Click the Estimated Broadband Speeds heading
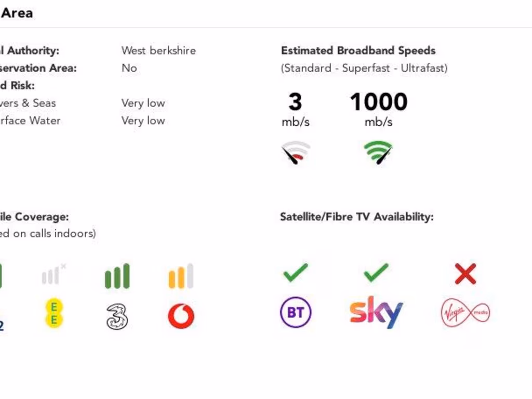 [358, 50]
